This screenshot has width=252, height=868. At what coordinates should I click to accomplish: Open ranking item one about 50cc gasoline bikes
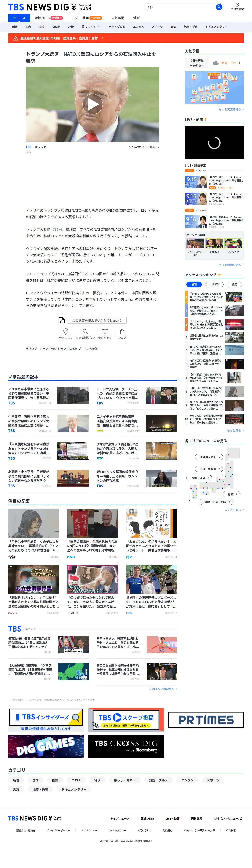tap(214, 297)
